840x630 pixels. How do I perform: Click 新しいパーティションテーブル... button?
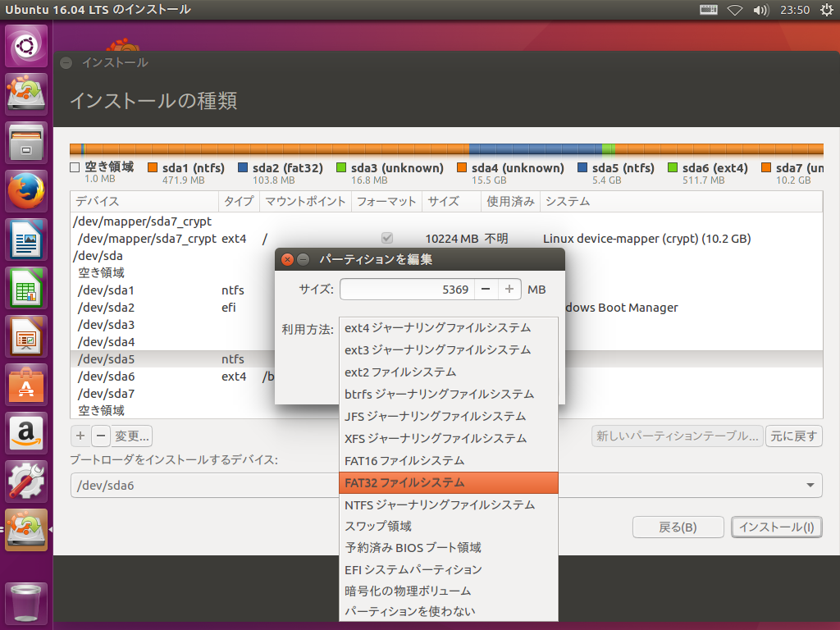[678, 436]
